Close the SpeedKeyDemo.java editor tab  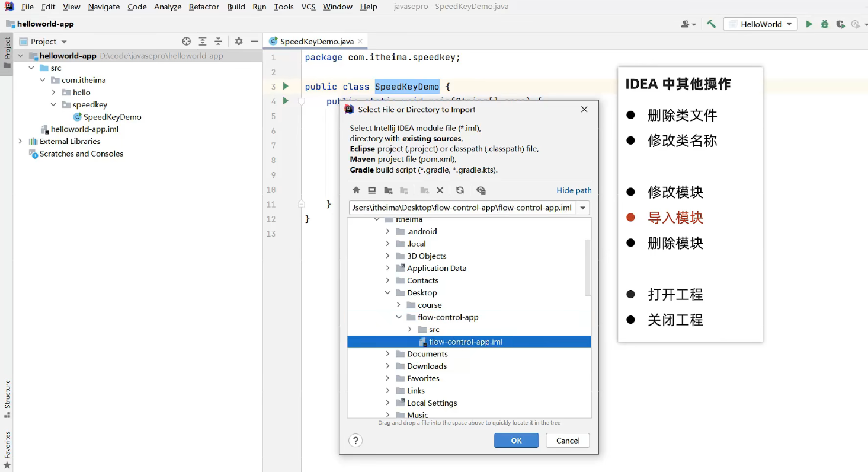tap(360, 42)
